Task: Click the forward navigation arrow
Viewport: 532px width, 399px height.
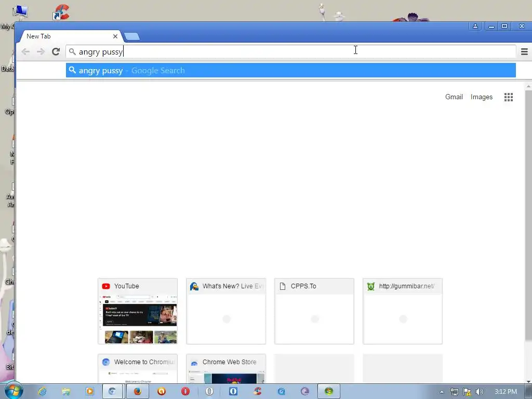Action: coord(41,51)
